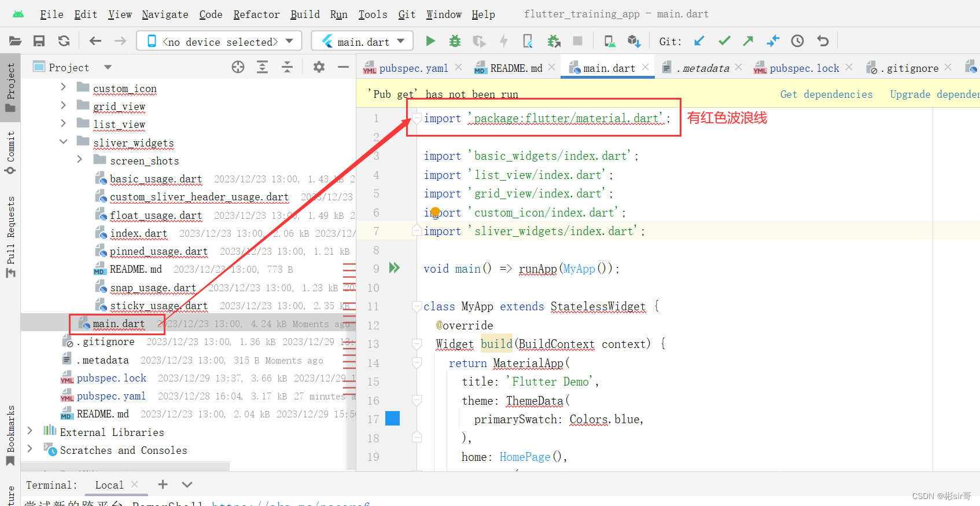
Task: Close the .gitignore editor tab
Action: click(948, 67)
